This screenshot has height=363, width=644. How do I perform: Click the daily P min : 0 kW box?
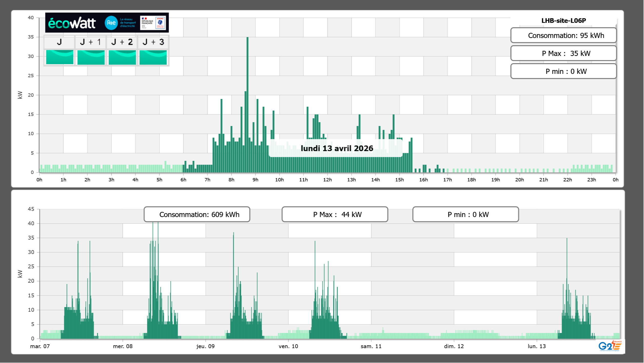[x=563, y=71]
